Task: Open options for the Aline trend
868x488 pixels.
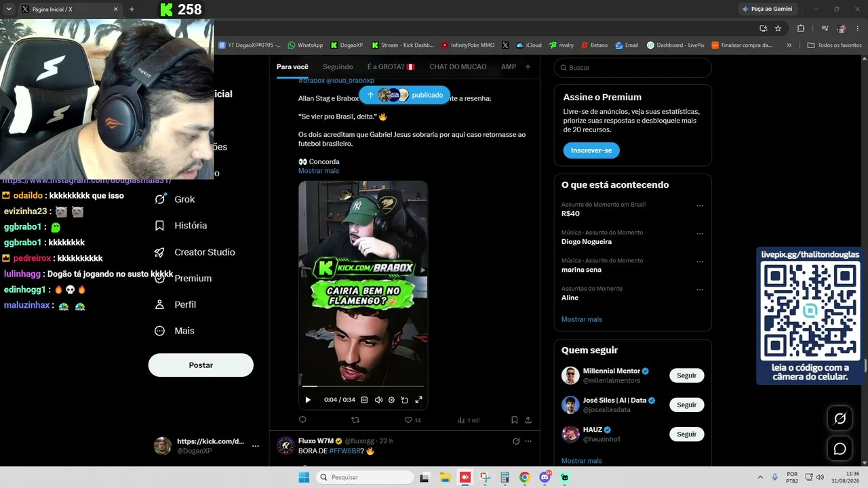Action: (700, 290)
